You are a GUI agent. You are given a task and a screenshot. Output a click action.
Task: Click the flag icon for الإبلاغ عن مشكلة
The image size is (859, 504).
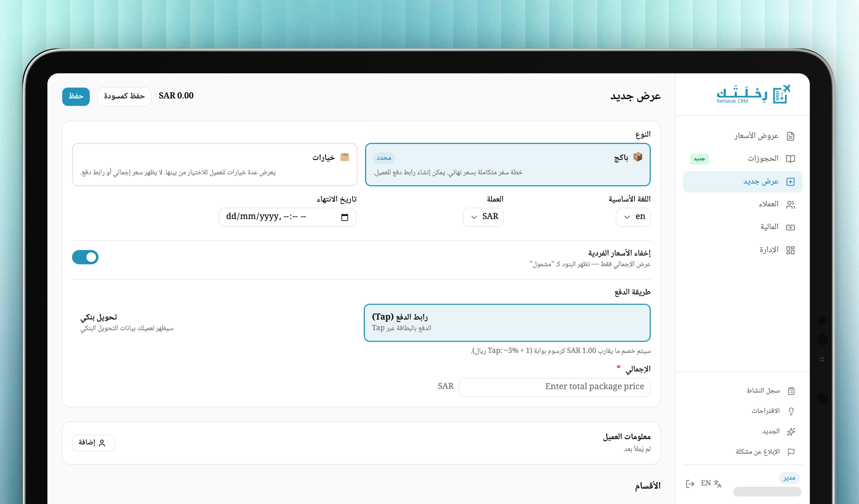[x=791, y=452]
